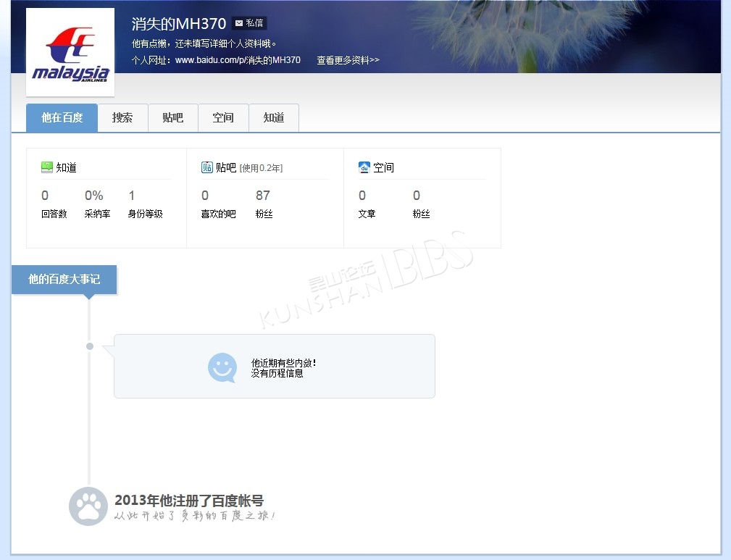Select the 他在百度 tab
The height and width of the screenshot is (560, 731).
coord(62,118)
